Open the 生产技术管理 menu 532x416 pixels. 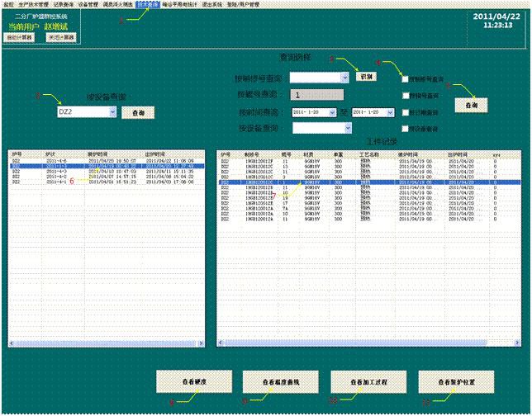point(32,4)
